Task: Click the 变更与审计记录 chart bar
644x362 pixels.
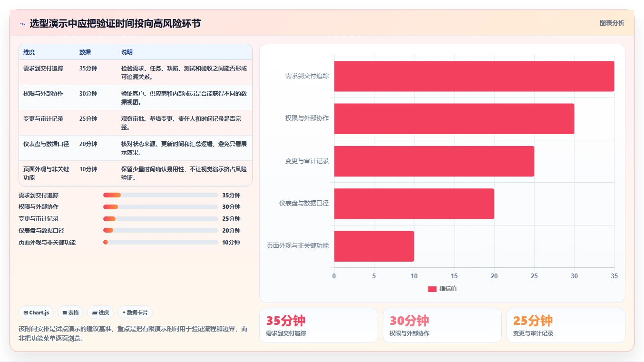Action: (x=434, y=161)
